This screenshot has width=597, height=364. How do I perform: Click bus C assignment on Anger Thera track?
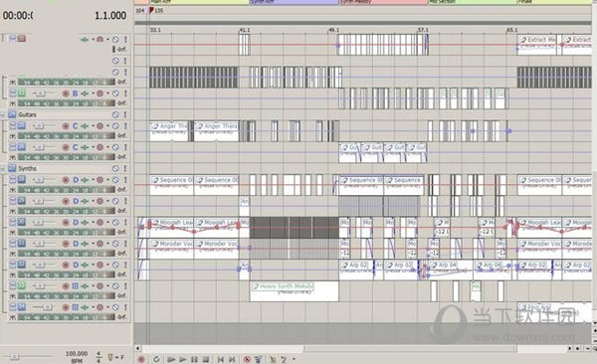click(75, 126)
